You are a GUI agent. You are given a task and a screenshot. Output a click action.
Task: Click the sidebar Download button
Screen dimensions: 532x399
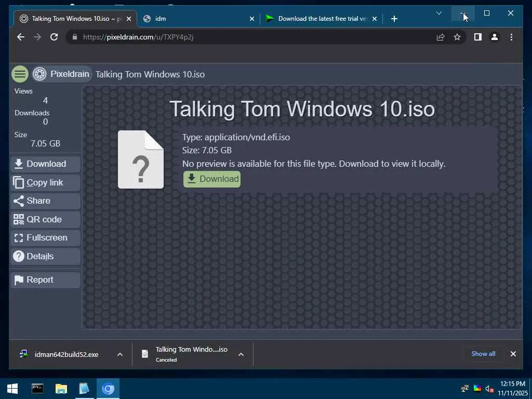[x=46, y=164]
